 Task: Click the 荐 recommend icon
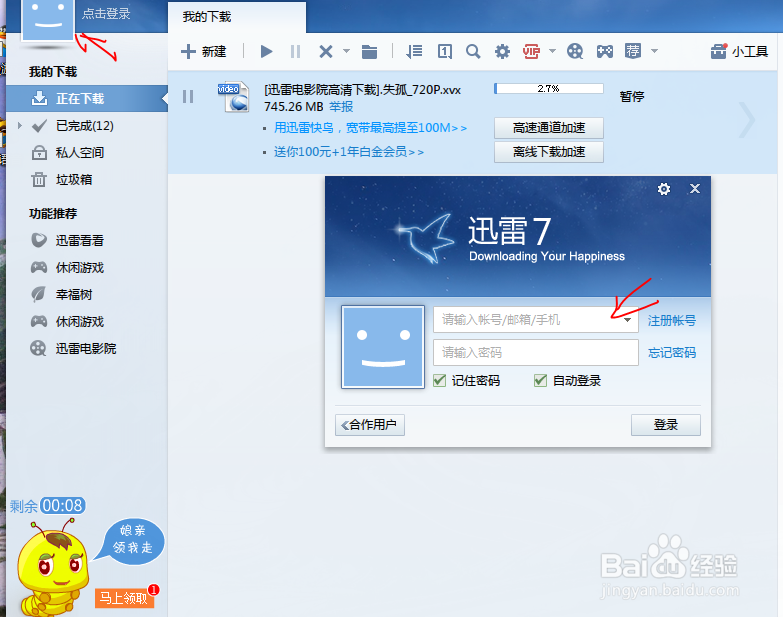633,51
